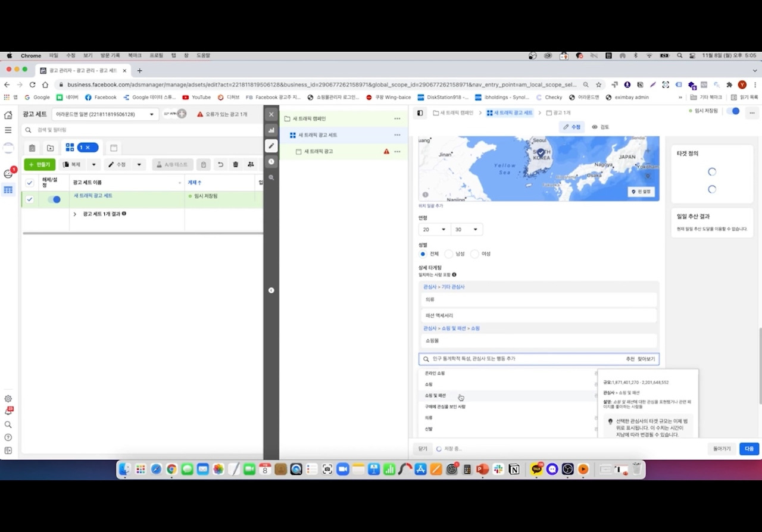Image resolution: width=762 pixels, height=532 pixels.
Task: Switch to the ads tab with window icon
Action: [x=114, y=148]
